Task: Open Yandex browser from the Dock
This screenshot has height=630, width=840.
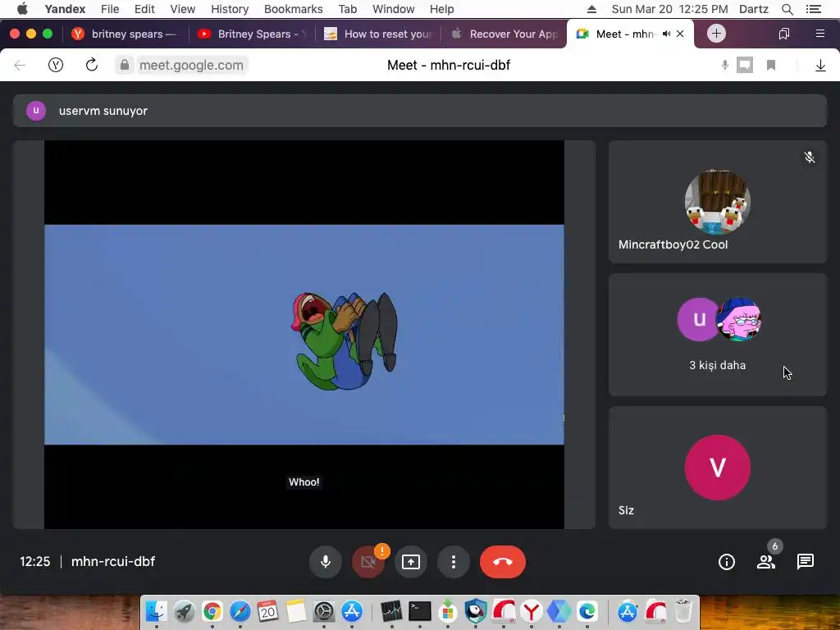Action: click(531, 610)
